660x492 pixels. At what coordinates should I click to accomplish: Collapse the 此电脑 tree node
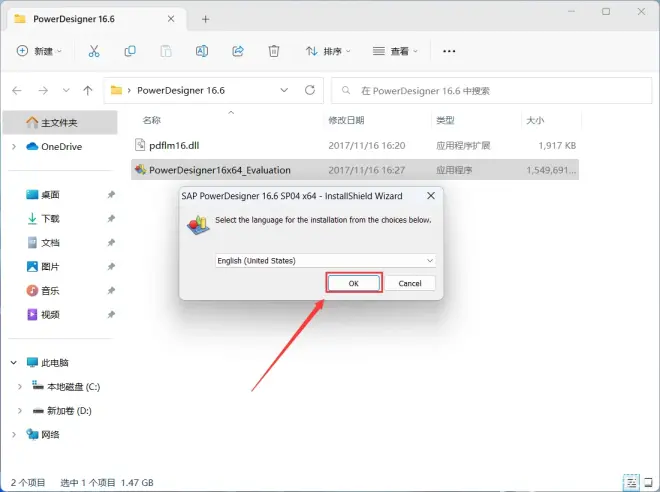tap(13, 363)
